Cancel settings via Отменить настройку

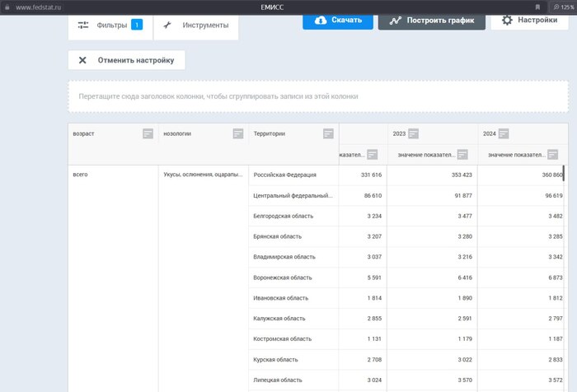pos(126,60)
